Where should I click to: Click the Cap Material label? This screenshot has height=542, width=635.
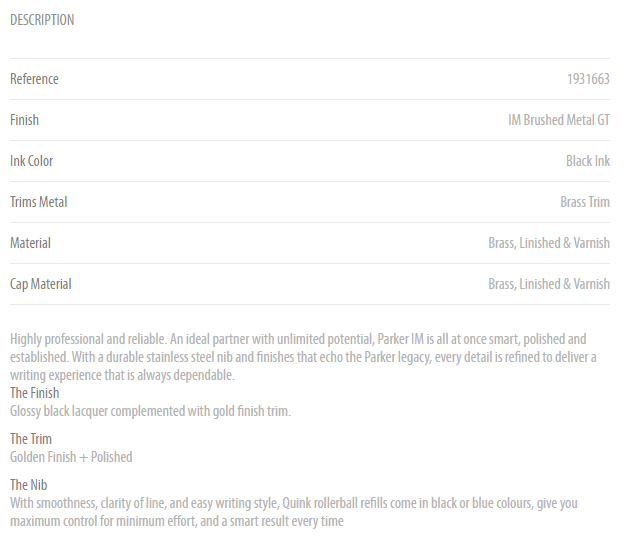coord(40,284)
